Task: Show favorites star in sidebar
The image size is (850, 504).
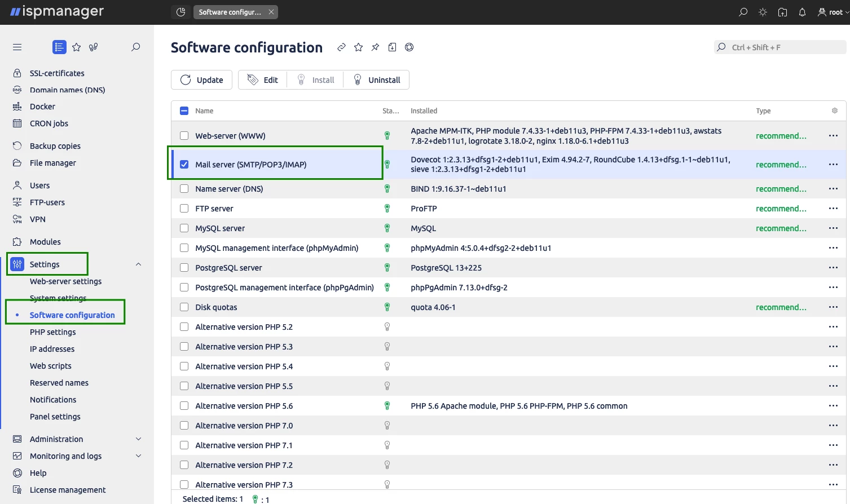Action: (x=77, y=47)
